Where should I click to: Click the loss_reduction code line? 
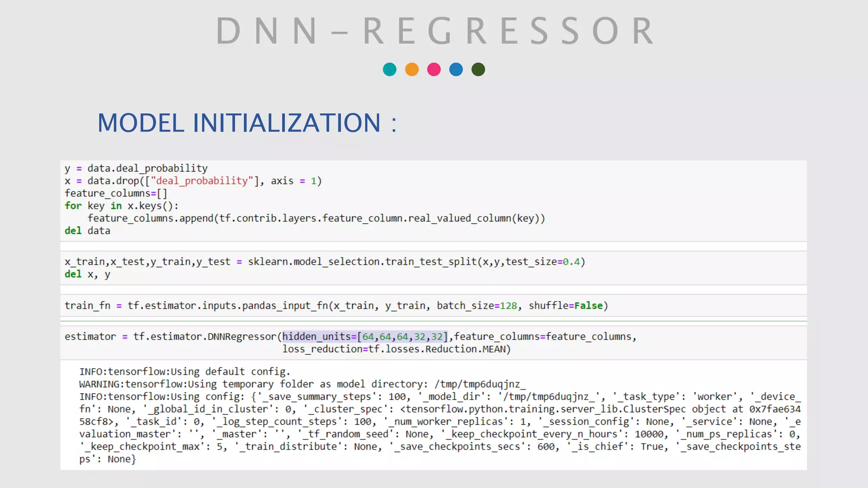[x=396, y=349]
